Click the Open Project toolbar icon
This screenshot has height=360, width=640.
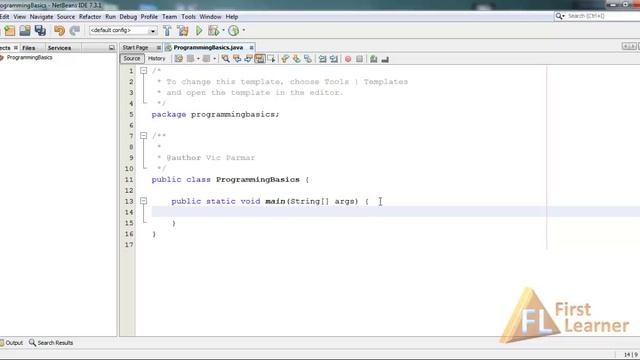(x=25, y=31)
